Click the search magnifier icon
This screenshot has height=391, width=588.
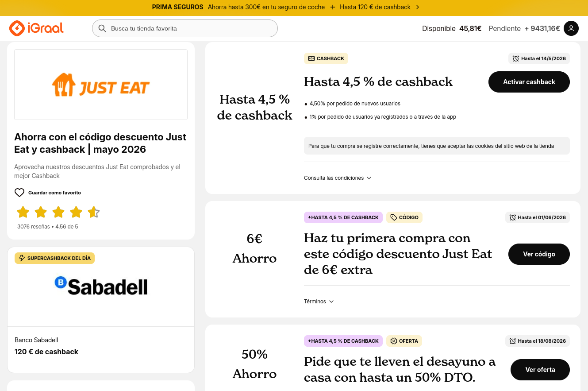102,28
